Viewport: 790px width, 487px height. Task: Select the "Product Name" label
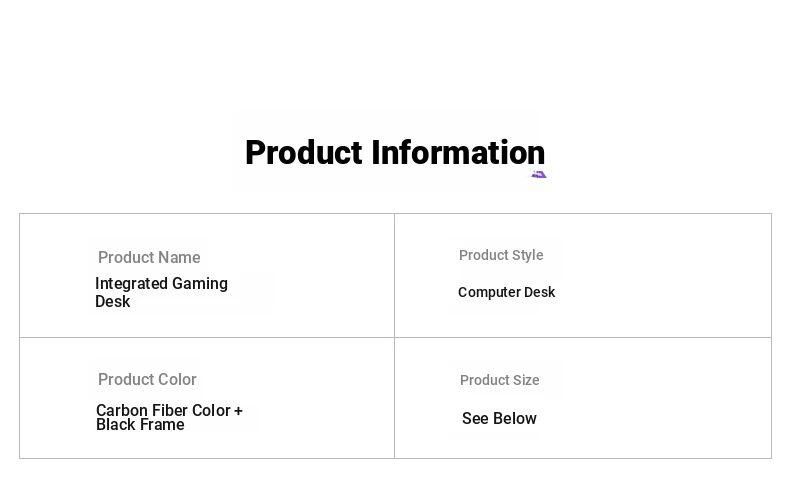(x=149, y=257)
